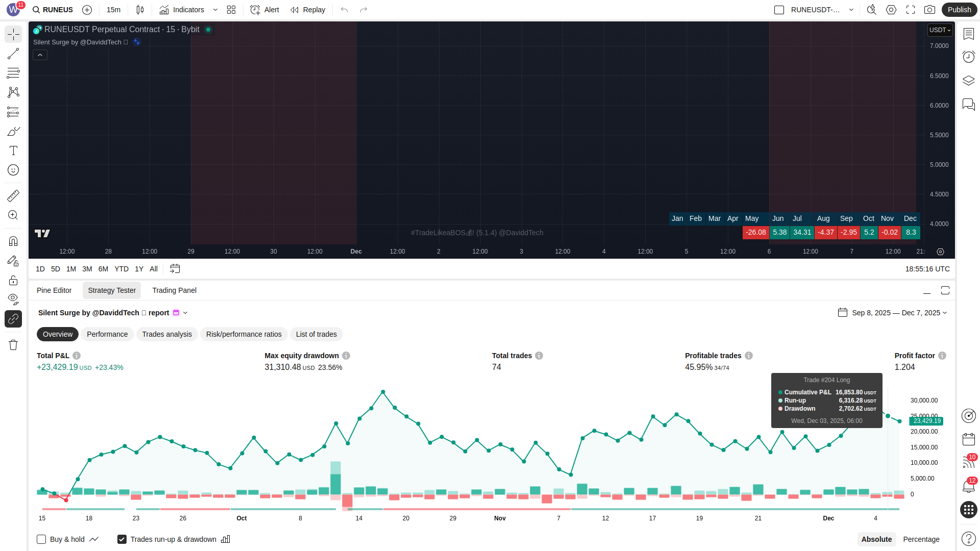Select the text annotation tool

[13, 151]
